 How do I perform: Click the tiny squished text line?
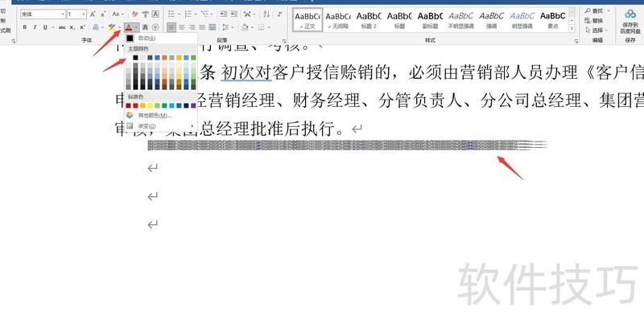(347, 146)
